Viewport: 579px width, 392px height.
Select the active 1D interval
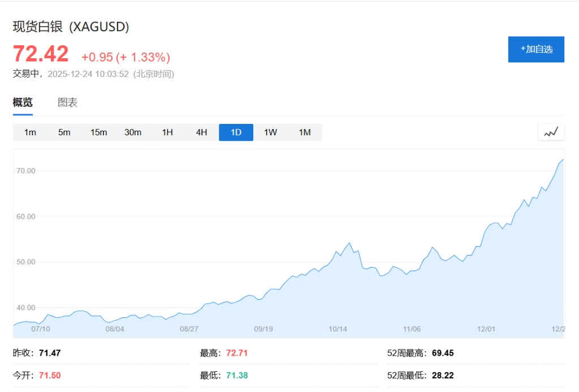(236, 132)
